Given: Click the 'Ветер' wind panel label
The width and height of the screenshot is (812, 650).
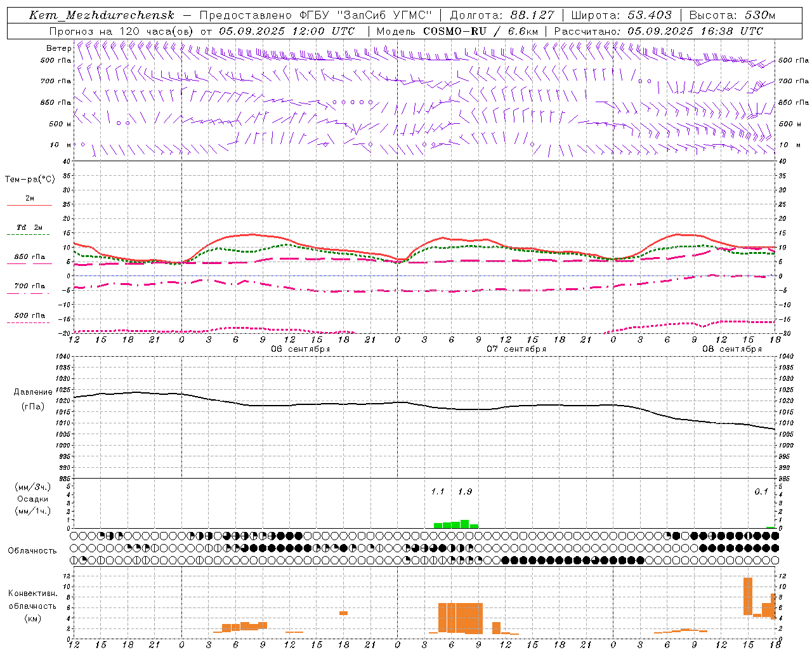Looking at the screenshot, I should pos(59,48).
